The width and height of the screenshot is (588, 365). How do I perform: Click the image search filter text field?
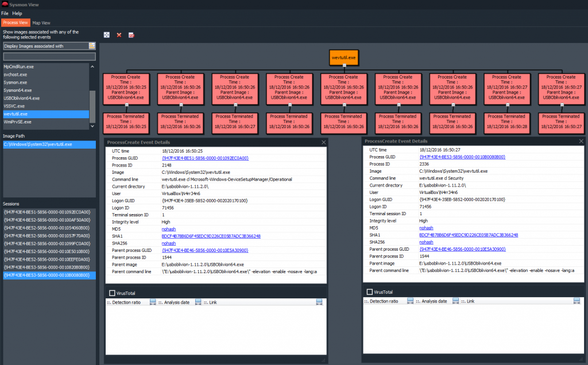(49, 57)
